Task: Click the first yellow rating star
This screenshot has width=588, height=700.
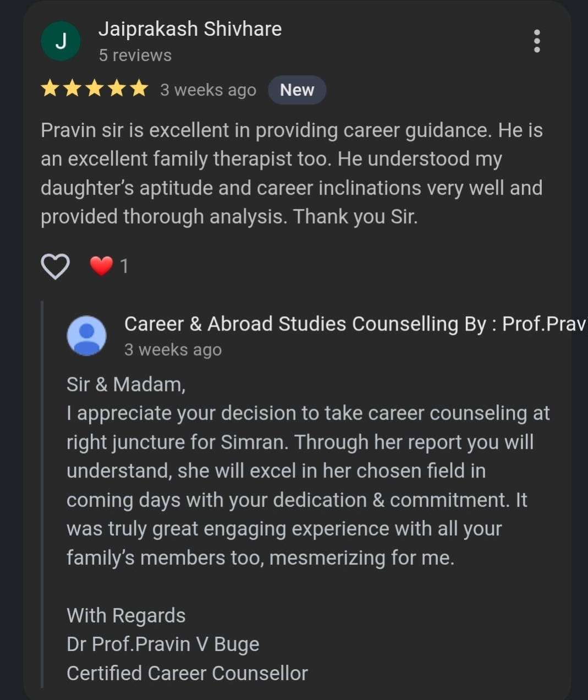Action: click(x=50, y=89)
